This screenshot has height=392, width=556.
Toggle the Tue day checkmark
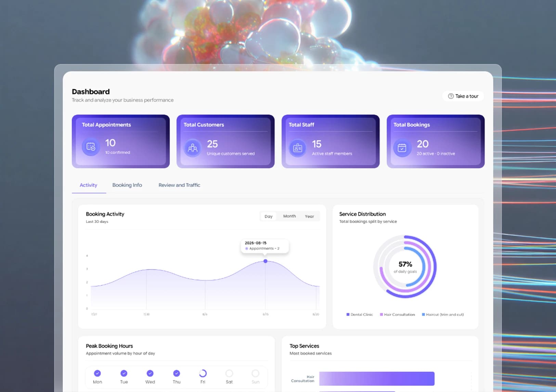[x=124, y=373]
